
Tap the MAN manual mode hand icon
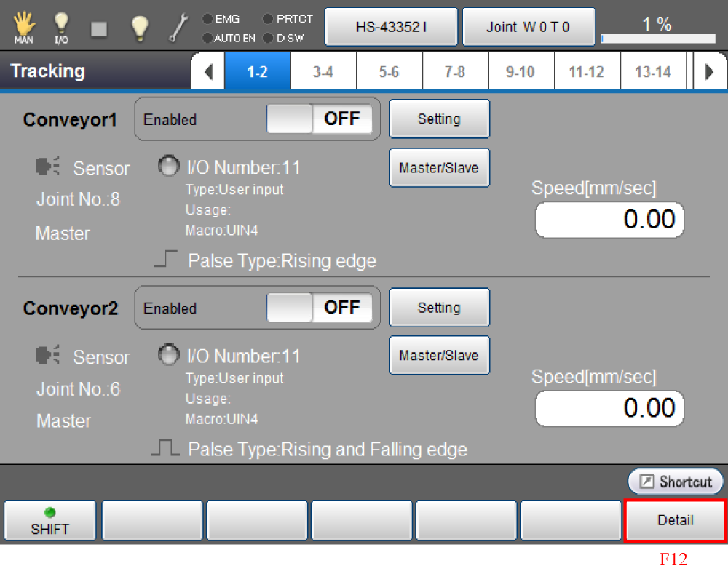[x=23, y=27]
